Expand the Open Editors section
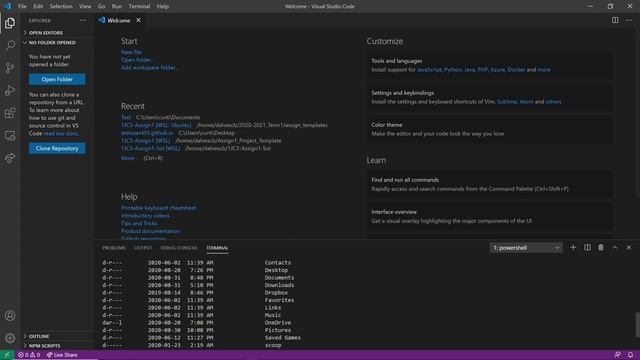 [58, 33]
